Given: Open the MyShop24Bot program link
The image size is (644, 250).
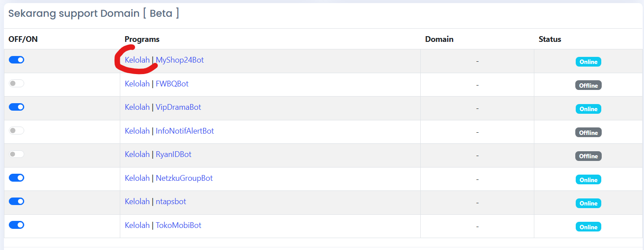Looking at the screenshot, I should pyautogui.click(x=180, y=60).
